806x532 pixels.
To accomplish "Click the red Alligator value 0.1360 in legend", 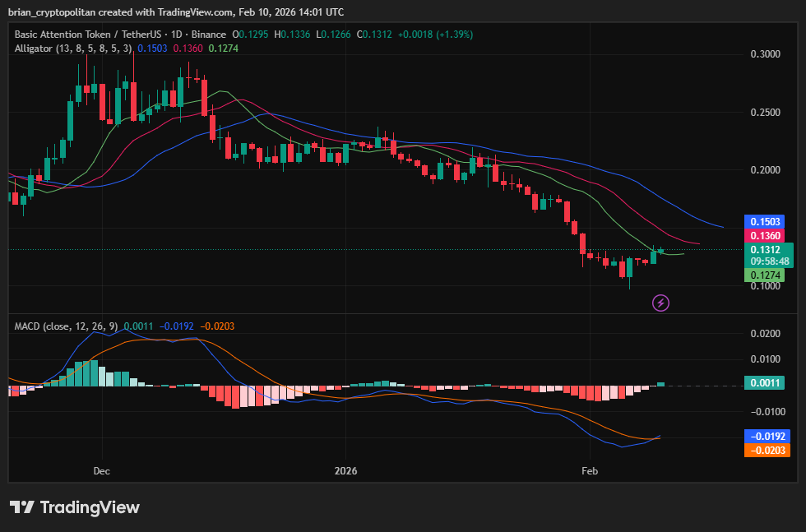I will click(188, 49).
